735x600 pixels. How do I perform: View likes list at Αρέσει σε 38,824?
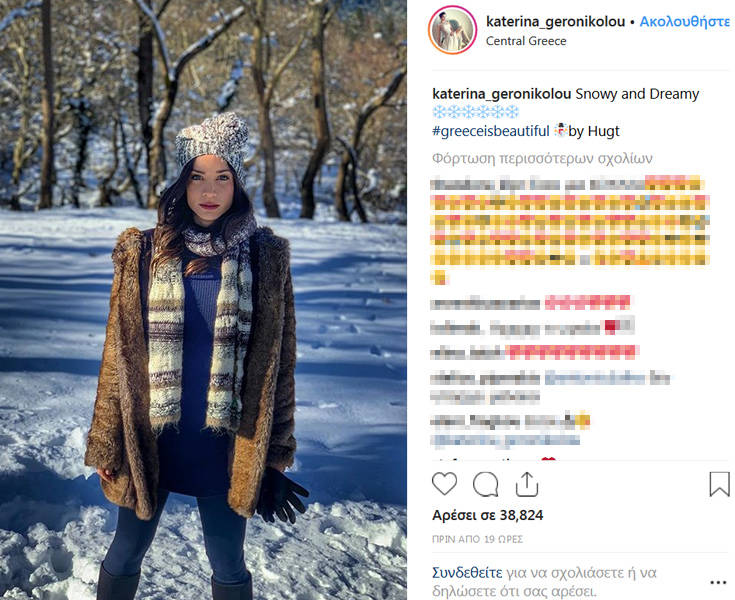pyautogui.click(x=488, y=515)
